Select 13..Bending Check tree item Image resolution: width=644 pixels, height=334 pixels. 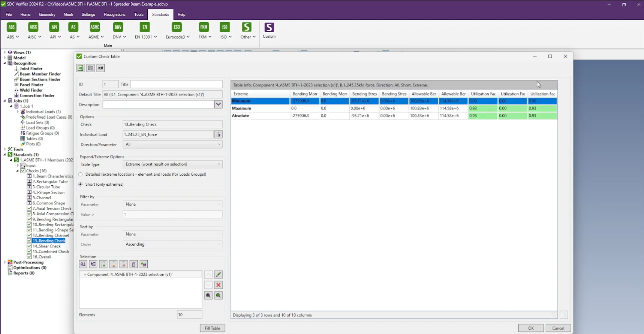pos(49,241)
